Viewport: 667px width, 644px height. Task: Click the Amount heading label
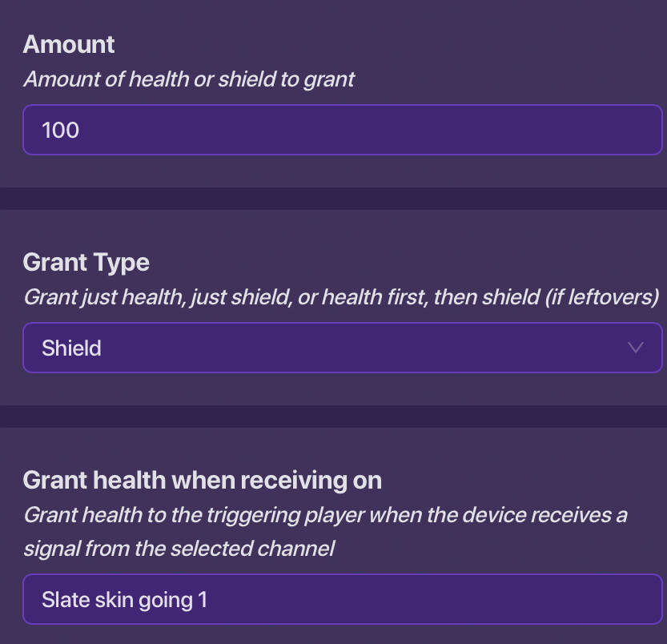coord(69,44)
